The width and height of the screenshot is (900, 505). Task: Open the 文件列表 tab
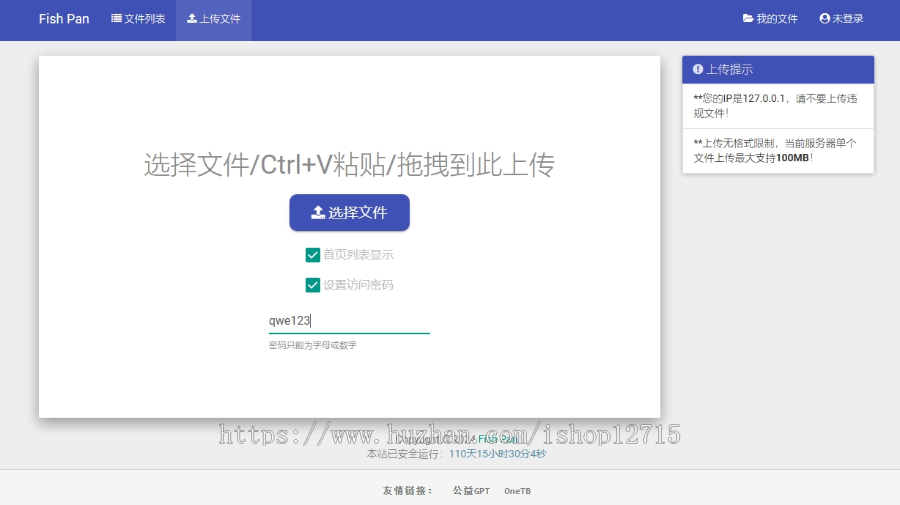(x=138, y=19)
